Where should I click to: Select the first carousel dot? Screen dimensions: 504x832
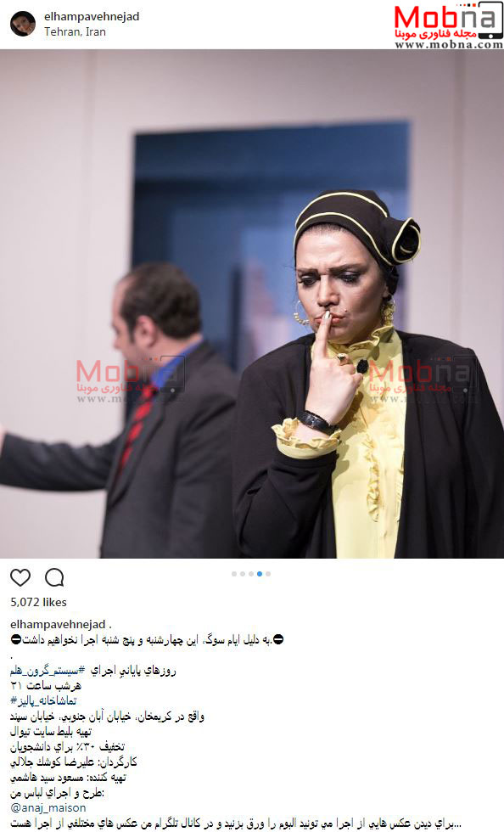click(234, 574)
